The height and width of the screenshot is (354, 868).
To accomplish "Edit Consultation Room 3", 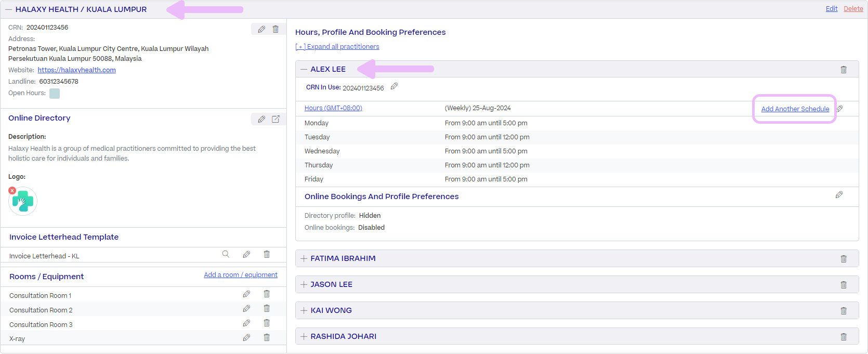I will coord(246,323).
